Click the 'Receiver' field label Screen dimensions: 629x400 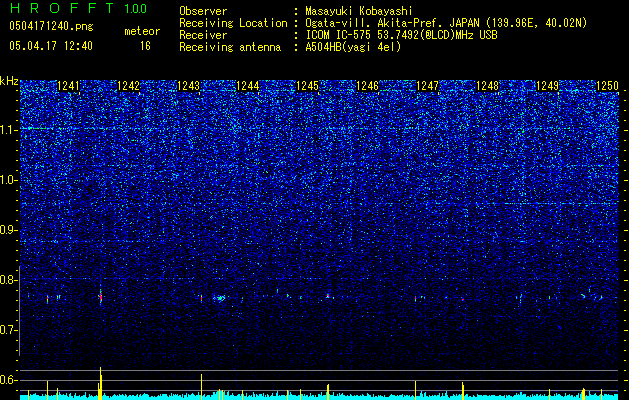tap(203, 35)
